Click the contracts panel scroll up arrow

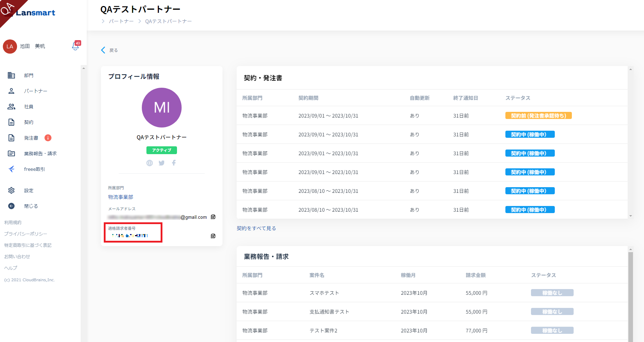[x=630, y=69]
